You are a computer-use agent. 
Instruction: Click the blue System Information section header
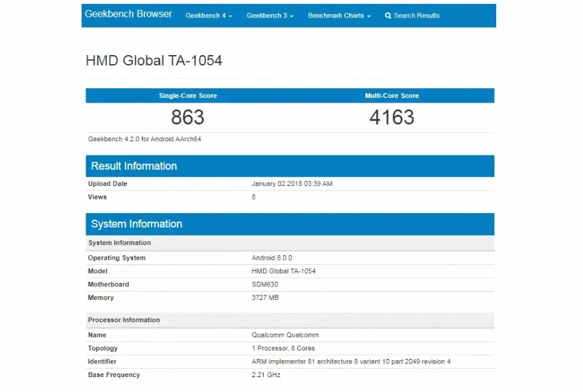[290, 224]
